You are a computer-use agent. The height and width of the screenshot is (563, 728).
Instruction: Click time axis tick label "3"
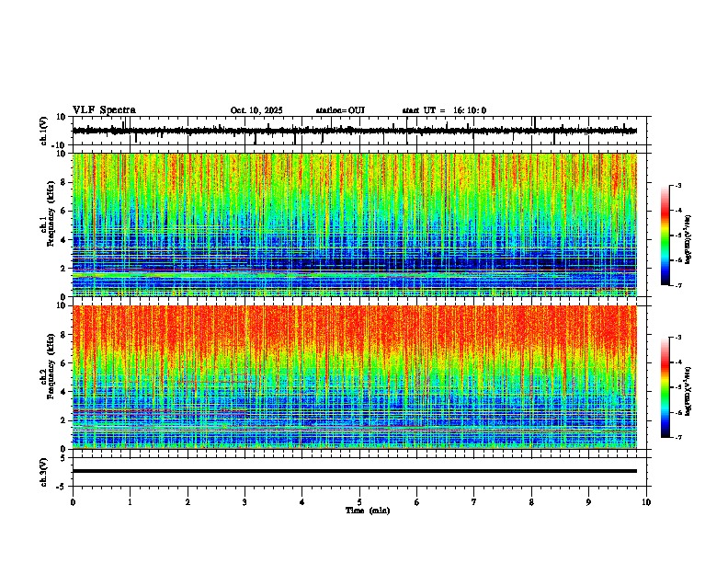(245, 502)
